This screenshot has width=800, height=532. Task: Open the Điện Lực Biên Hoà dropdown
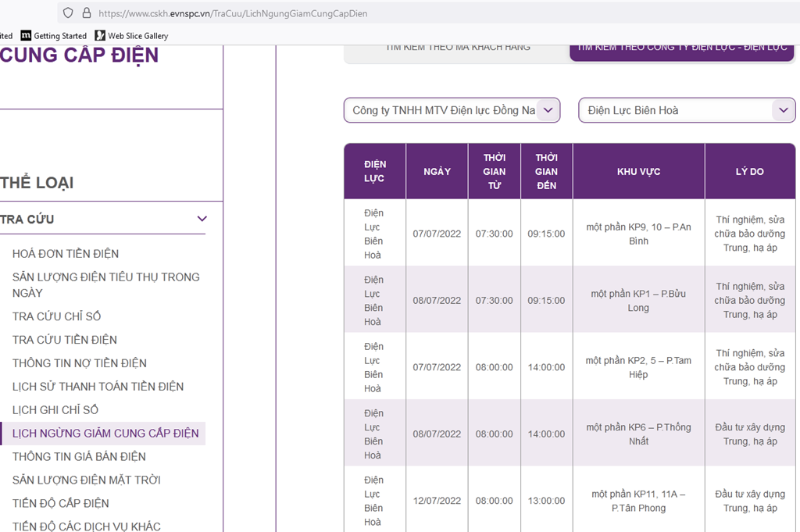(687, 110)
